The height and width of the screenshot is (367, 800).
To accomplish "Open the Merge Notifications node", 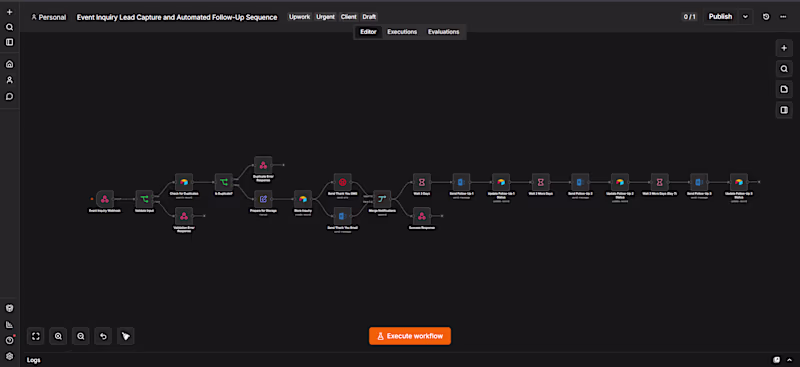I will click(382, 199).
